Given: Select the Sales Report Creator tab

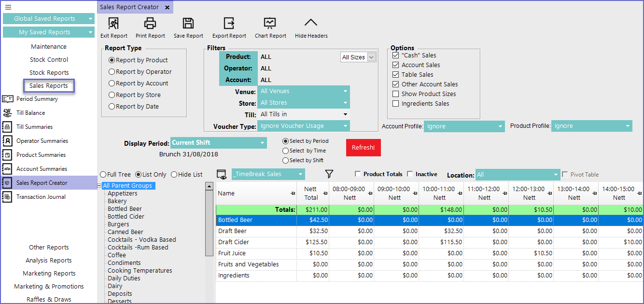Looking at the screenshot, I should (x=130, y=7).
